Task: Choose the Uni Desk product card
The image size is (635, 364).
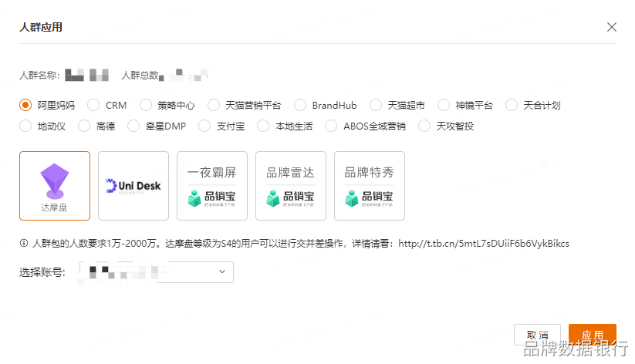Action: coord(133,186)
